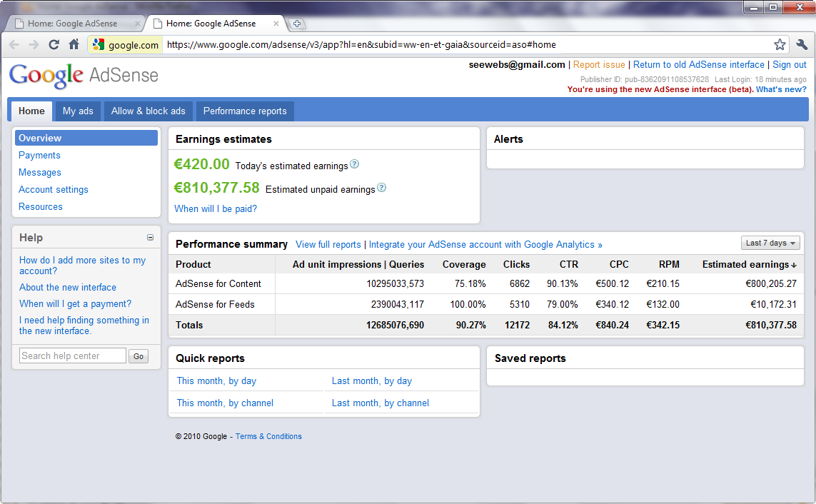Click the browser back arrow
The width and height of the screenshot is (816, 504).
click(14, 45)
